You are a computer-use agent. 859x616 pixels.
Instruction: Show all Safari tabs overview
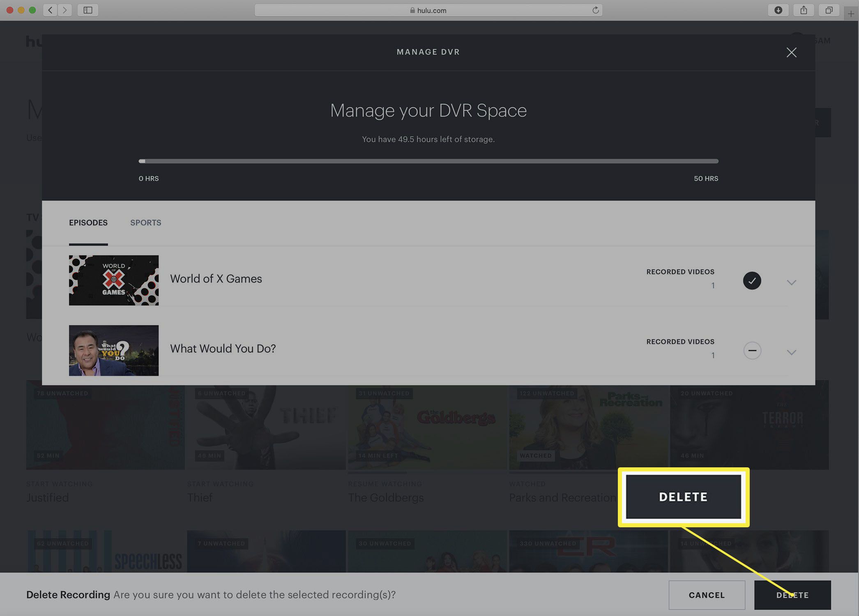tap(829, 10)
